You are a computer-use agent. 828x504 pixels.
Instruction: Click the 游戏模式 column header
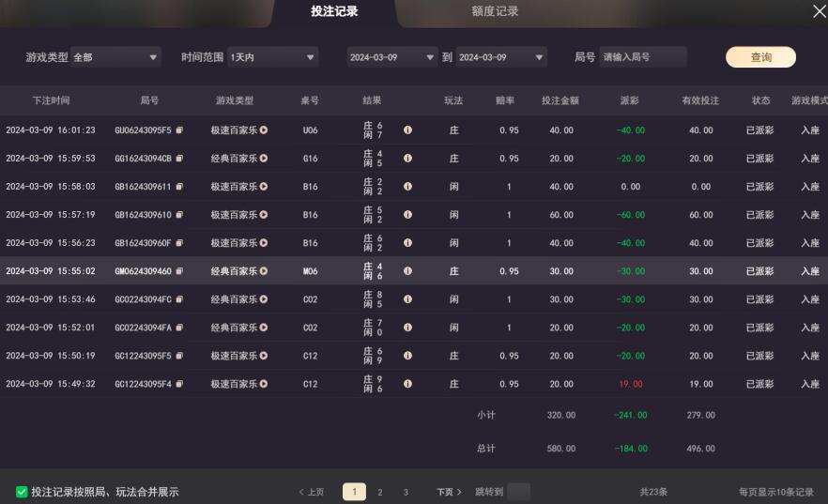(809, 100)
